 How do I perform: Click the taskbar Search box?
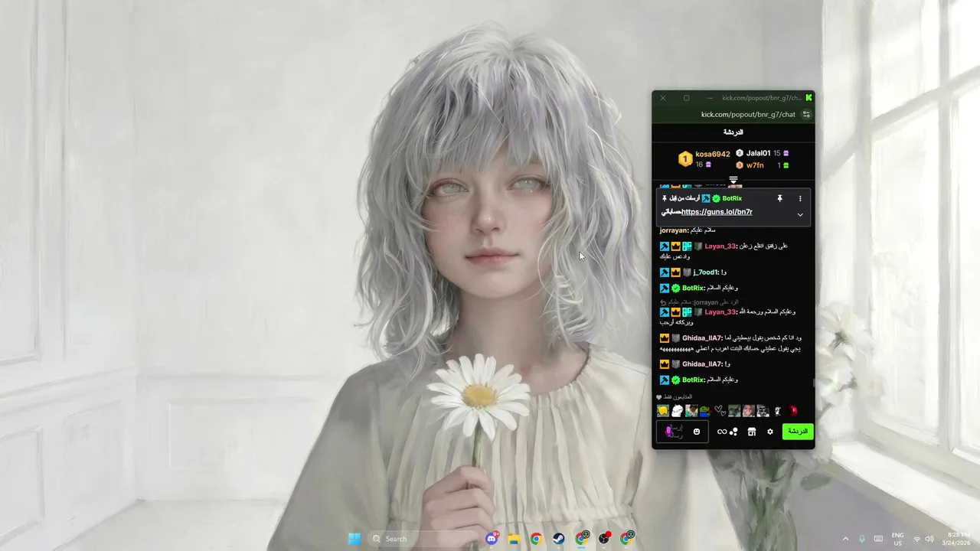tap(425, 539)
